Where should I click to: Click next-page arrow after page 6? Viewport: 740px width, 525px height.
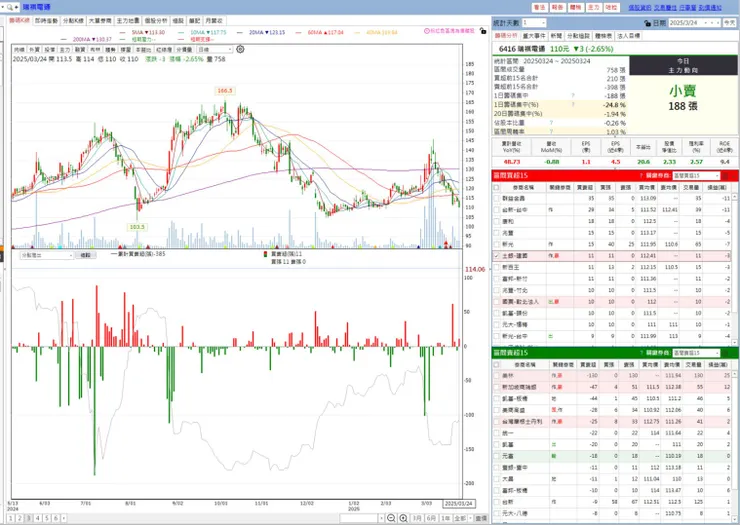click(64, 518)
